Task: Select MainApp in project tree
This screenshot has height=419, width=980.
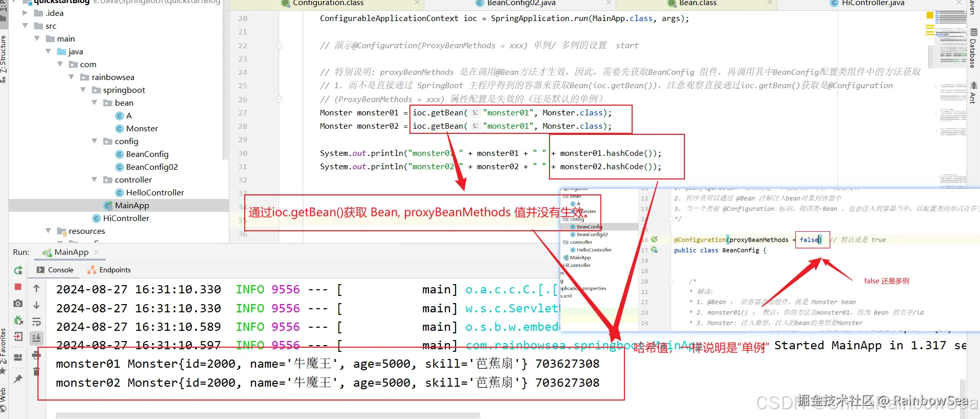Action: 126,205
